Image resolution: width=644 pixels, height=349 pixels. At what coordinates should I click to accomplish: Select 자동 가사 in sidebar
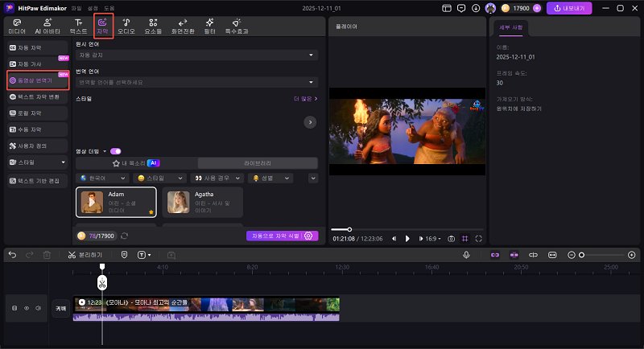pyautogui.click(x=37, y=64)
